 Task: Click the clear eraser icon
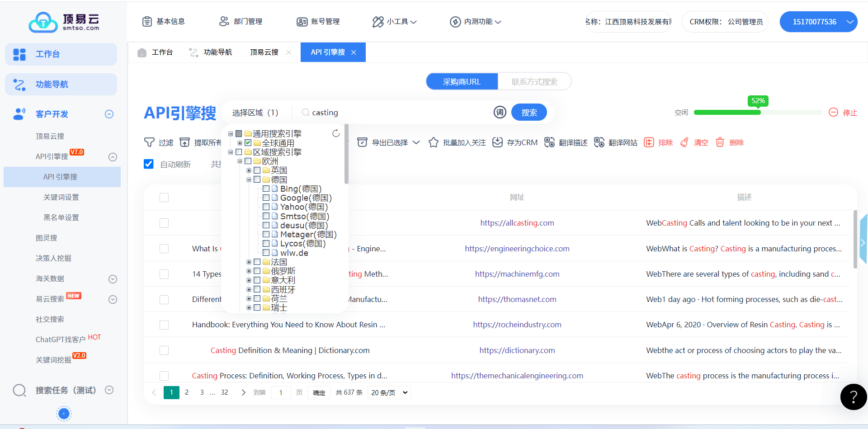click(x=684, y=142)
